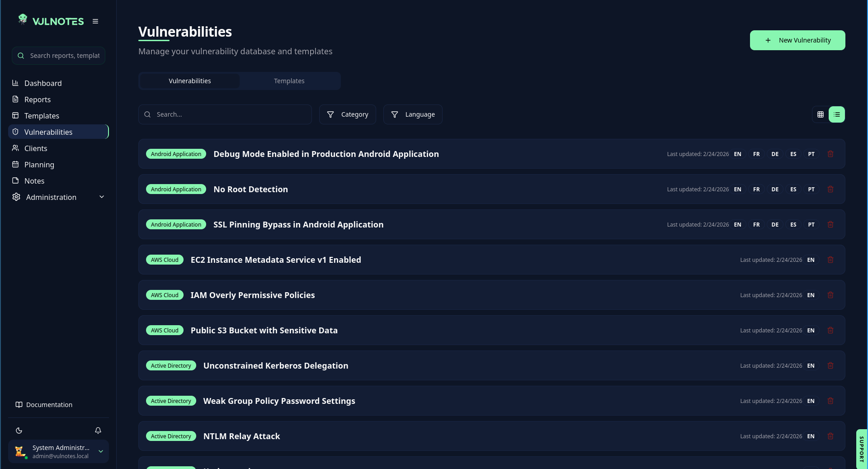Select EN language on Public S3 Bucket row

(811, 331)
